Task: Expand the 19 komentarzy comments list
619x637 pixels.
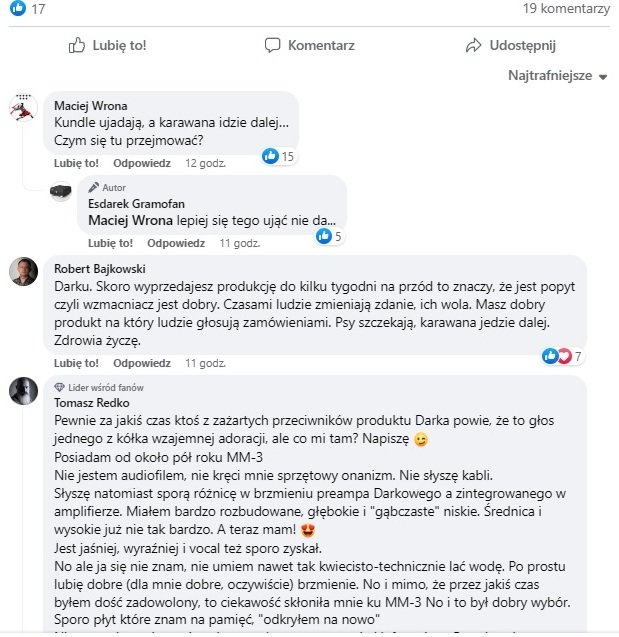Action: coord(566,9)
